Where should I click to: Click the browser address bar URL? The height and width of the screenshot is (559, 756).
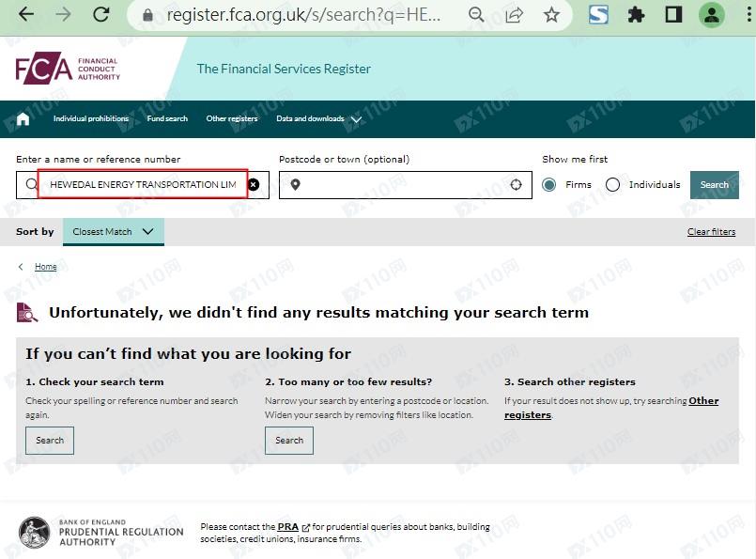click(x=303, y=15)
